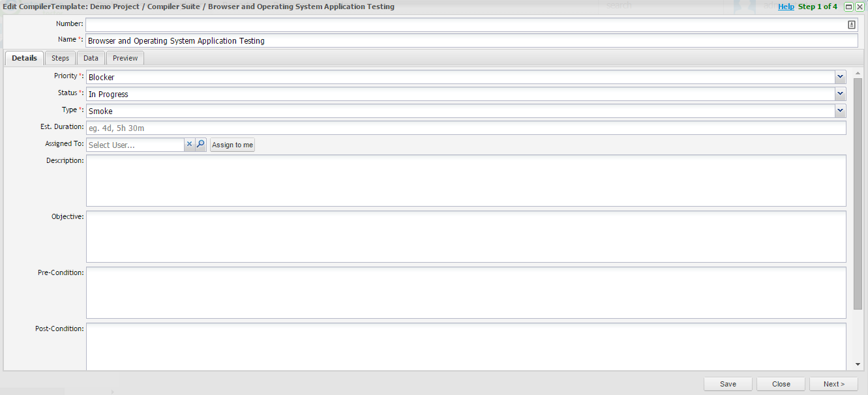This screenshot has height=395, width=868.
Task: Close dialog using the top-right X icon
Action: pos(860,7)
